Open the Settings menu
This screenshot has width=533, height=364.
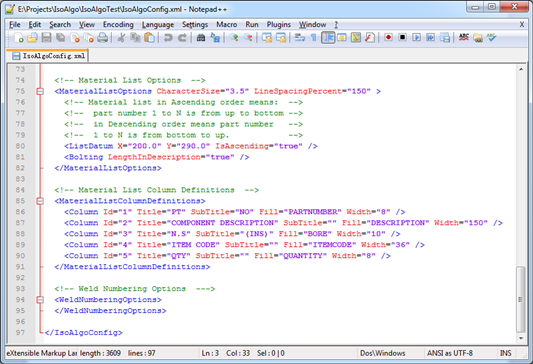[195, 24]
